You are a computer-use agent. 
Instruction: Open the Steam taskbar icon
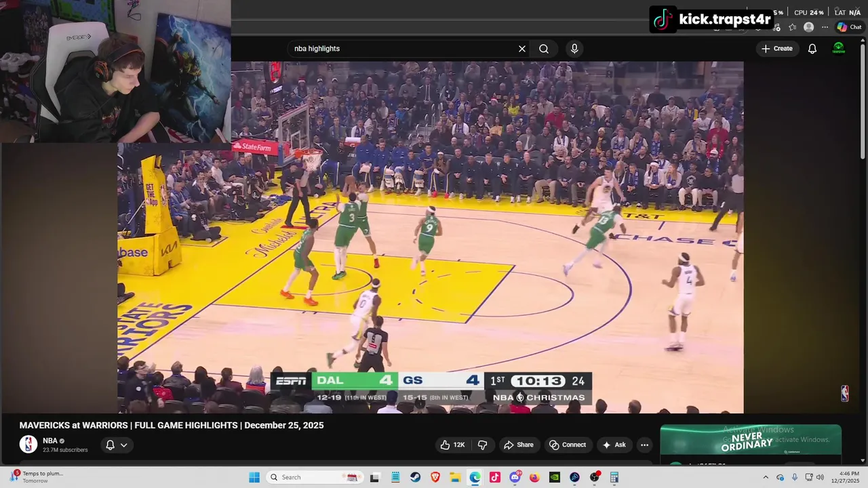(415, 477)
